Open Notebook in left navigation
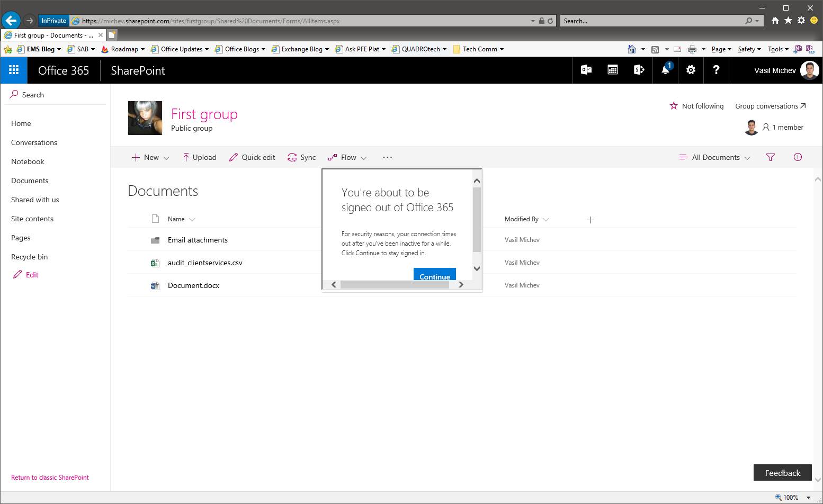The image size is (823, 504). [28, 161]
